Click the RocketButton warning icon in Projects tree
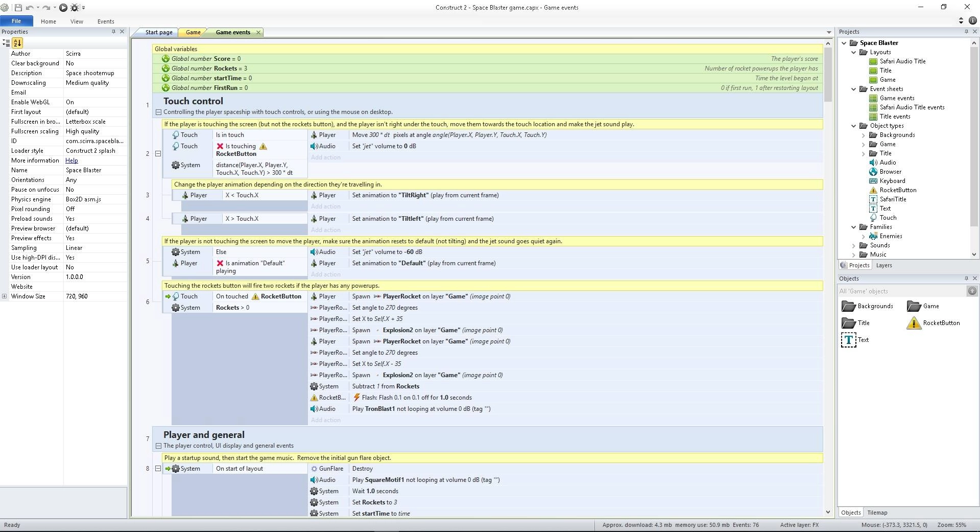 (x=873, y=190)
